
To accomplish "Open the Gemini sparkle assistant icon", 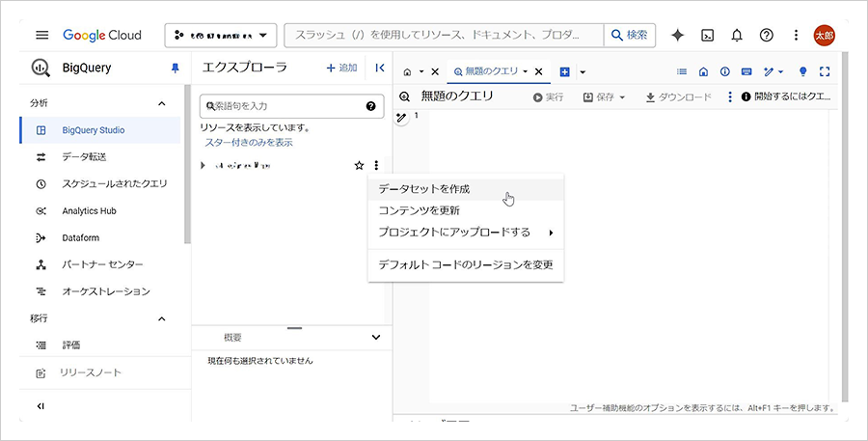I will tap(678, 35).
